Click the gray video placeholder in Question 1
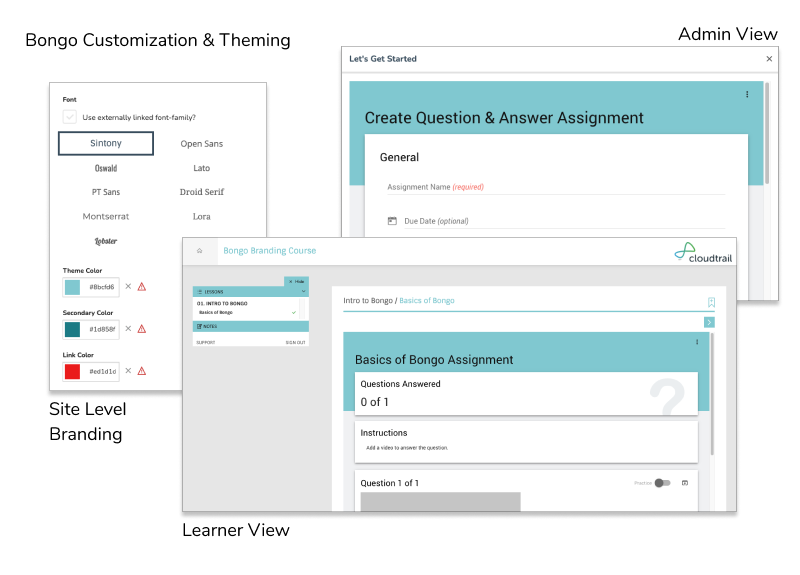 tap(440, 502)
